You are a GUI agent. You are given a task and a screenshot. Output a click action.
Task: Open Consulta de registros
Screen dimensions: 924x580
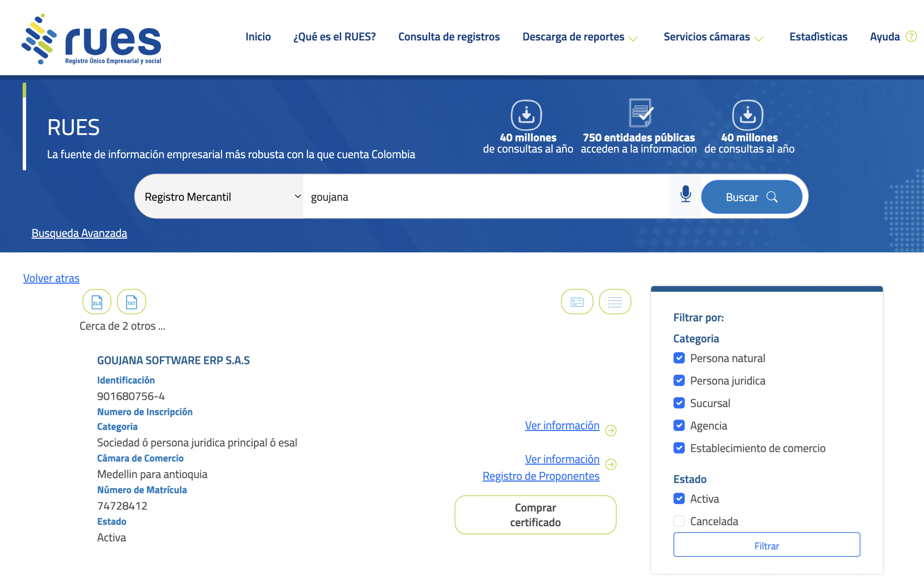pos(449,37)
